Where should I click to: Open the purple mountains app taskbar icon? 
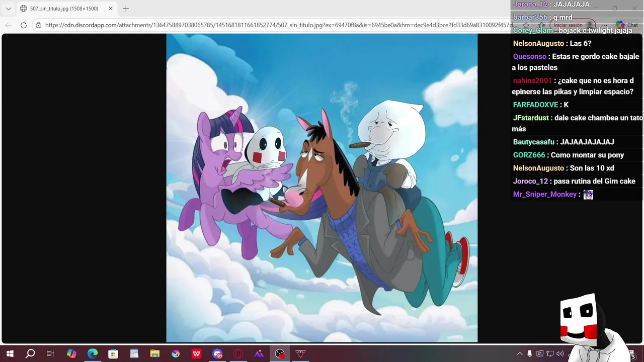pos(259,354)
